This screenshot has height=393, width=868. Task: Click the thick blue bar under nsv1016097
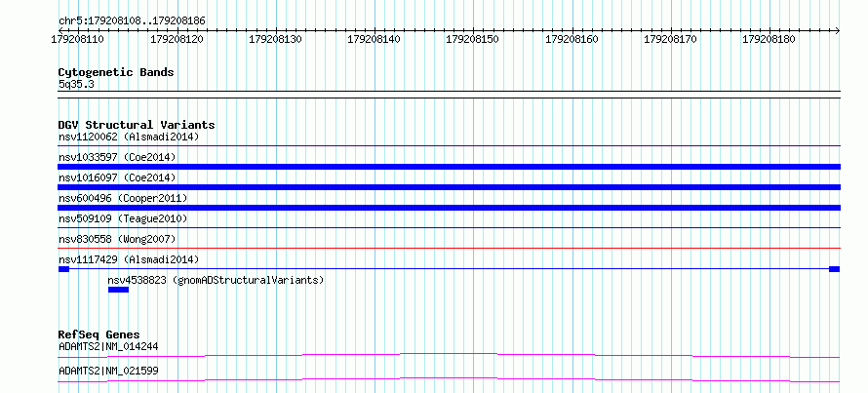point(449,187)
